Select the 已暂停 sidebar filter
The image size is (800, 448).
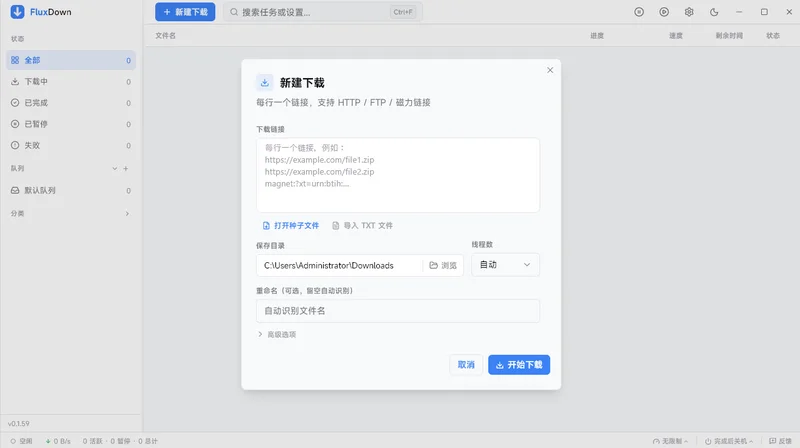(x=71, y=124)
